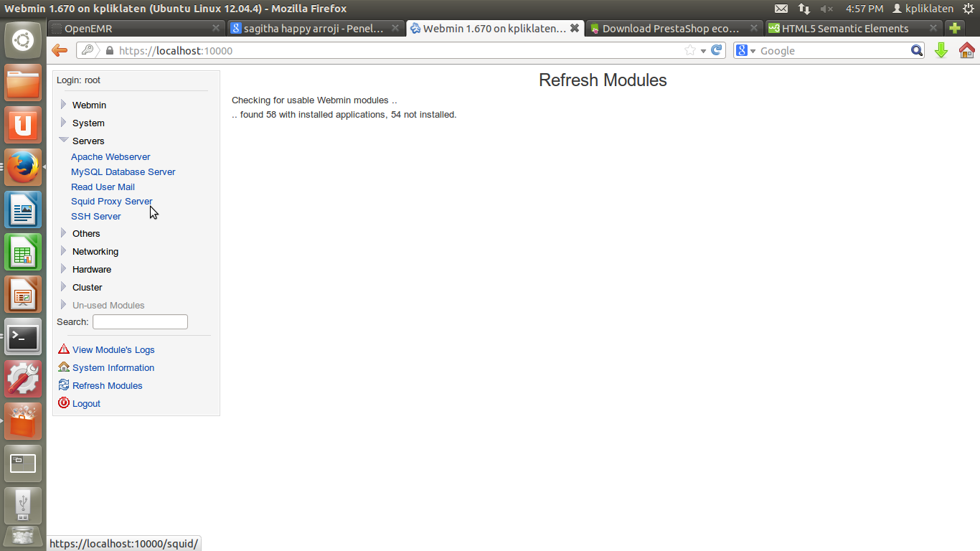Click View Module's Logs link
This screenshot has width=980, height=551.
(x=113, y=349)
